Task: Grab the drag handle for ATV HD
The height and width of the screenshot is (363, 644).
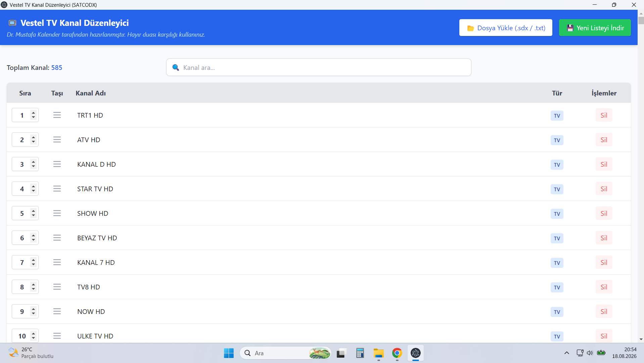Action: 57,139
